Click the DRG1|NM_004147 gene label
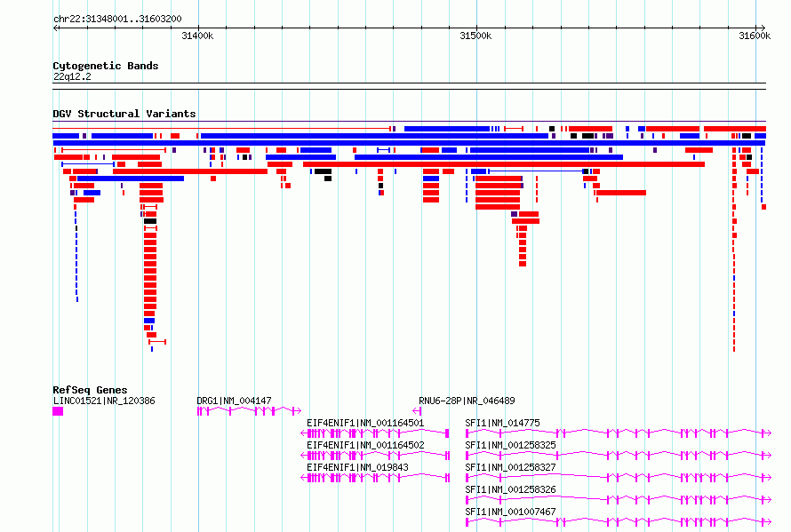Image resolution: width=791 pixels, height=532 pixels. pos(234,401)
